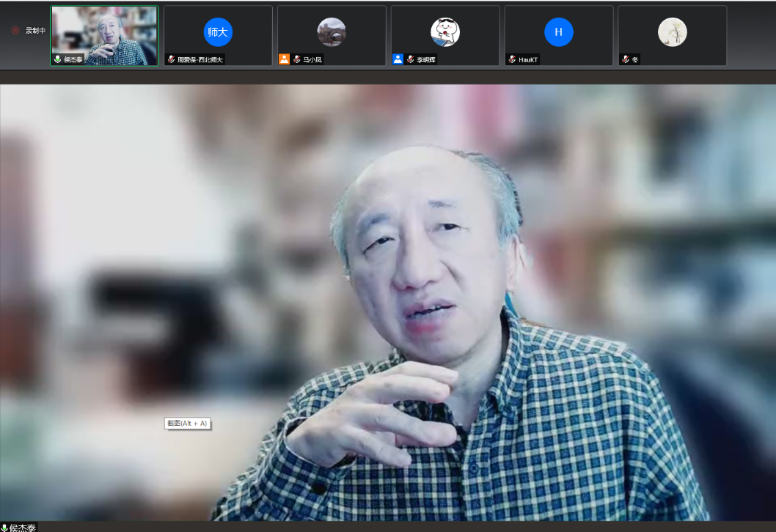Click orange host badge next to 马小凤

pyautogui.click(x=284, y=59)
